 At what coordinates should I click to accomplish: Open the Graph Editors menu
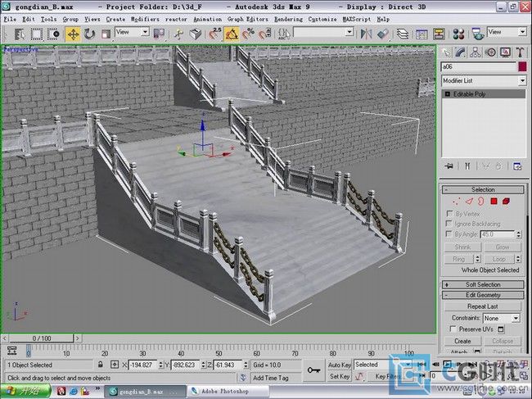point(248,20)
